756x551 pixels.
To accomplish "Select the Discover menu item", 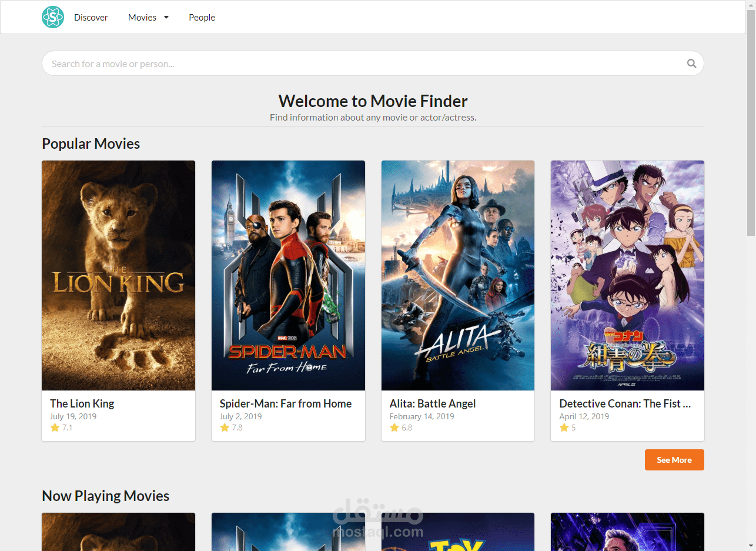I will coord(91,17).
